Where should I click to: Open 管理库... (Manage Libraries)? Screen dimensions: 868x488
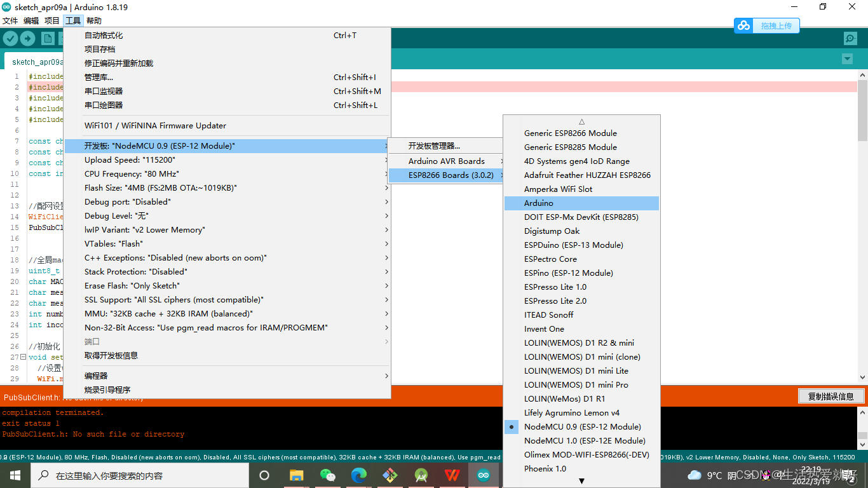tap(227, 77)
